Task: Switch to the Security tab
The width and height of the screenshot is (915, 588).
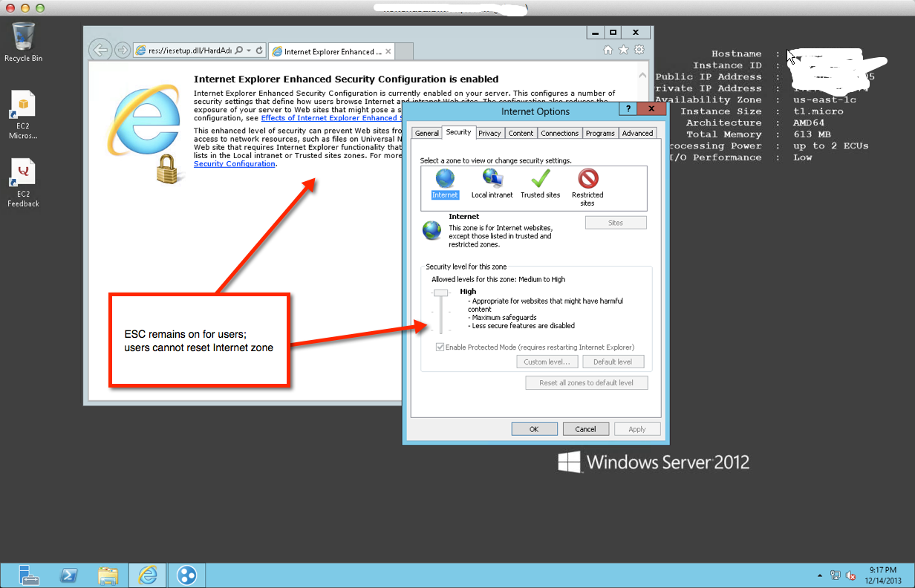Action: click(458, 132)
